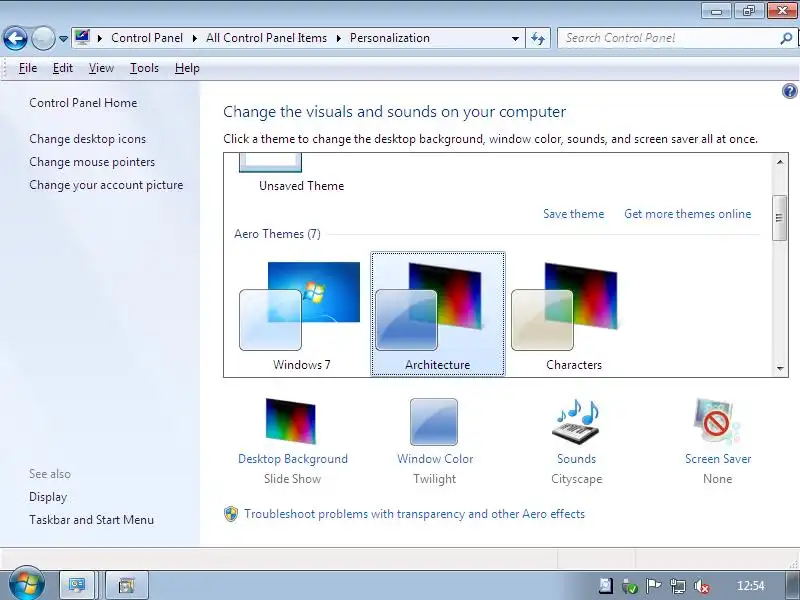The image size is (800, 600).
Task: Click the Sounds link text
Action: (577, 459)
